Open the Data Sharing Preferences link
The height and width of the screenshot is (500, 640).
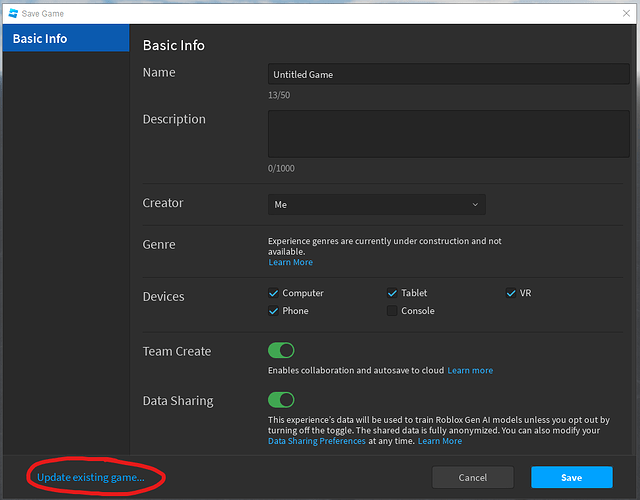316,441
